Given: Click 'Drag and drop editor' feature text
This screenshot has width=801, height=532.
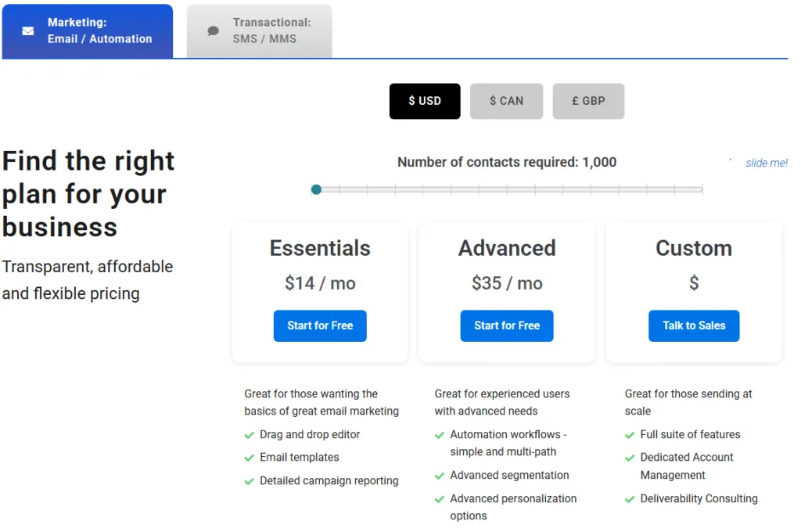Looking at the screenshot, I should [310, 434].
